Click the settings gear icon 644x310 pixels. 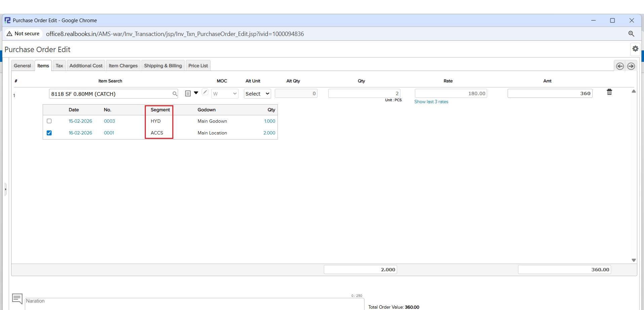click(635, 49)
